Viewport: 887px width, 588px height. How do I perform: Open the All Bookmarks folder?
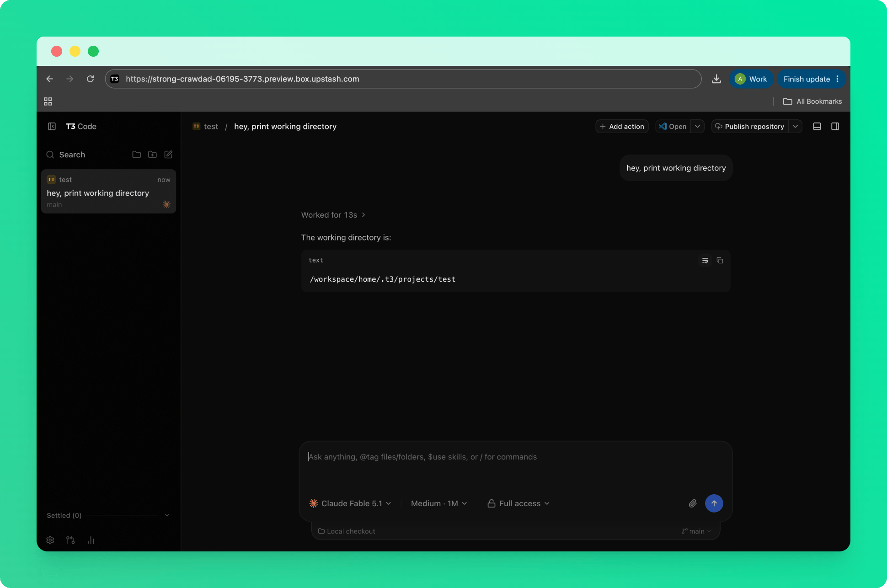click(812, 102)
